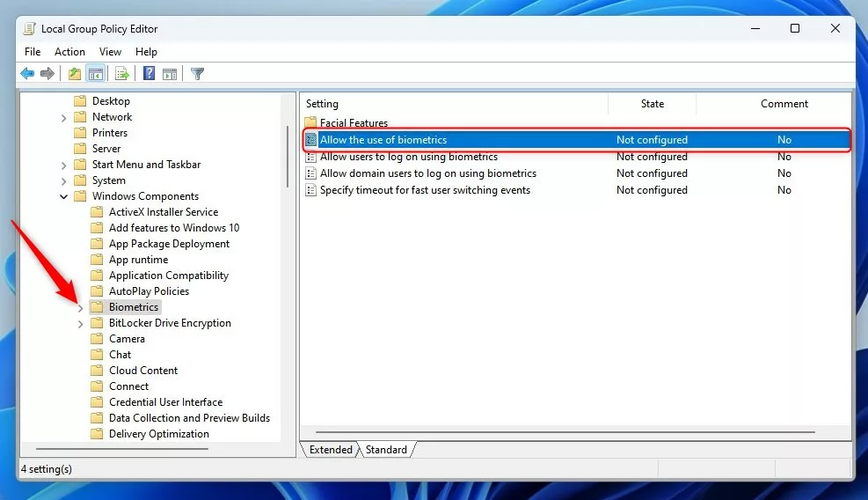Click the Desktop folder icon in tree
Viewport: 868px width, 500px height.
click(80, 100)
